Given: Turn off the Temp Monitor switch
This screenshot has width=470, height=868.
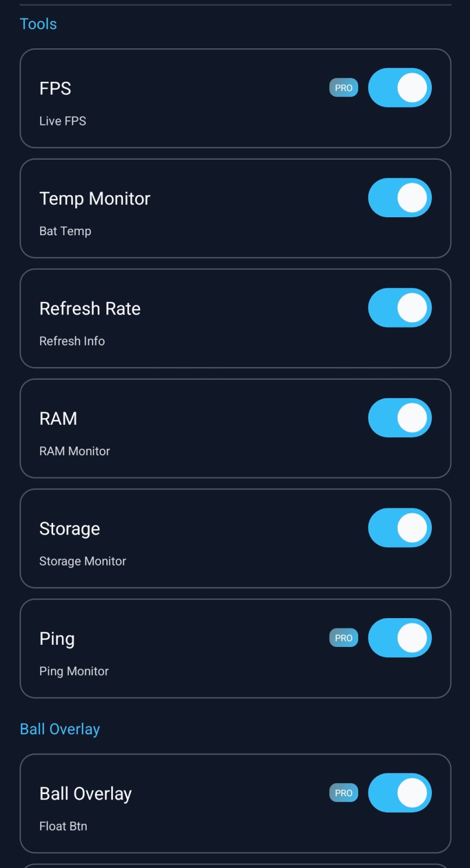Looking at the screenshot, I should coord(400,198).
